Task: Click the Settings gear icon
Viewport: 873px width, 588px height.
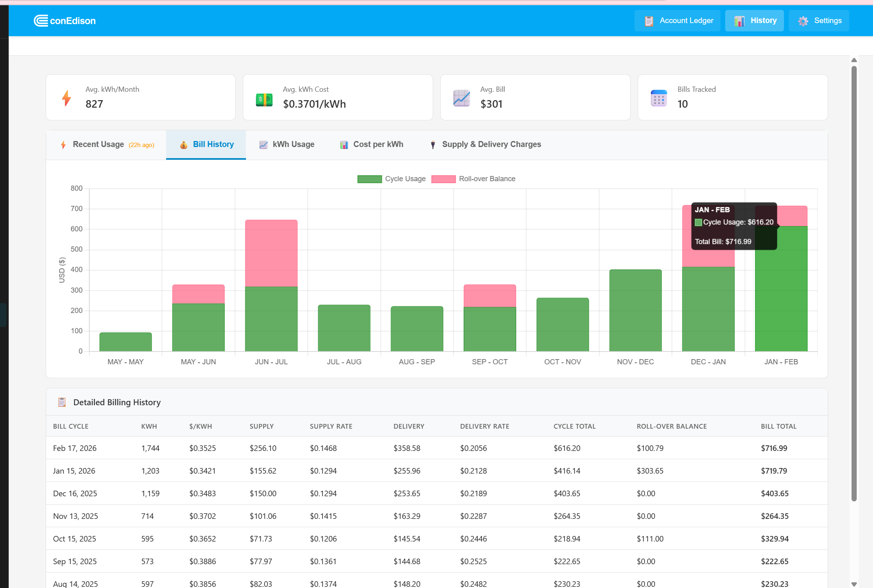Action: [803, 21]
